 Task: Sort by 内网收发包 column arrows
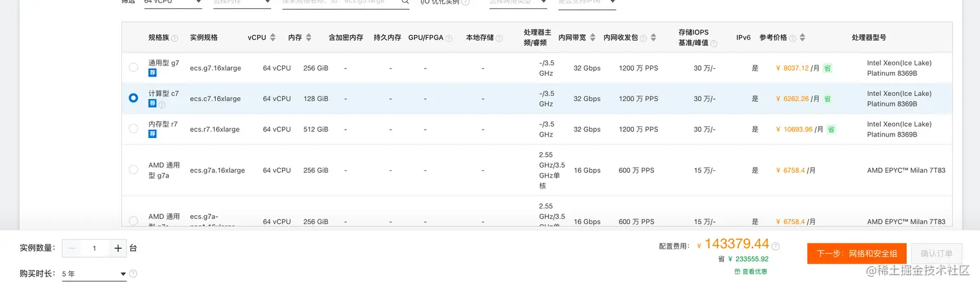coord(653,38)
